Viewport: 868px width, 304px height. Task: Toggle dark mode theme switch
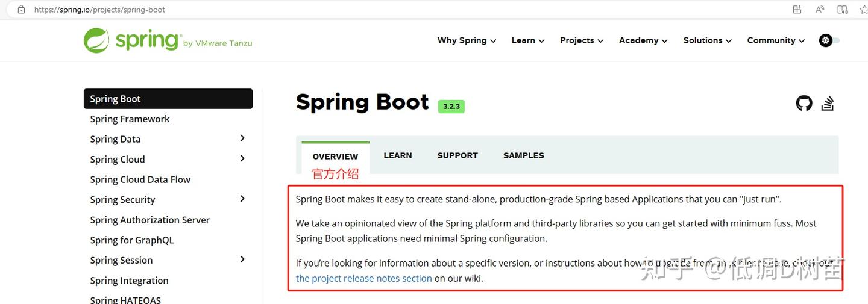(829, 40)
